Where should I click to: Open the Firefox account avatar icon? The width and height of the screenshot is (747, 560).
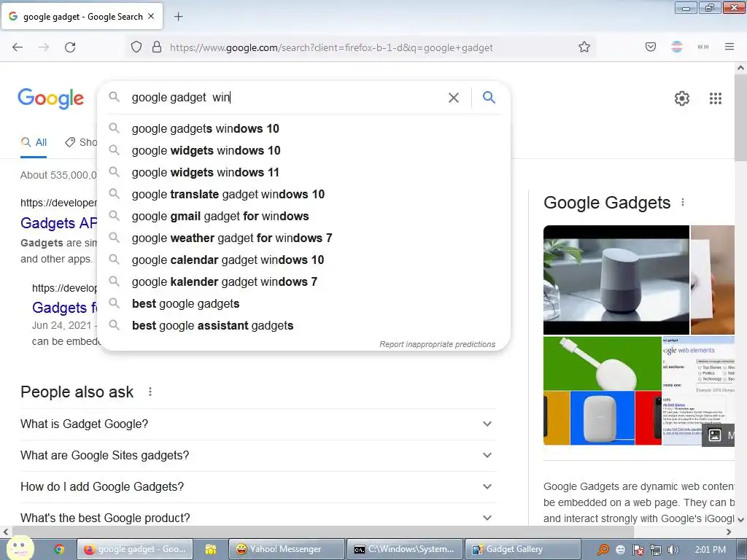tap(677, 47)
